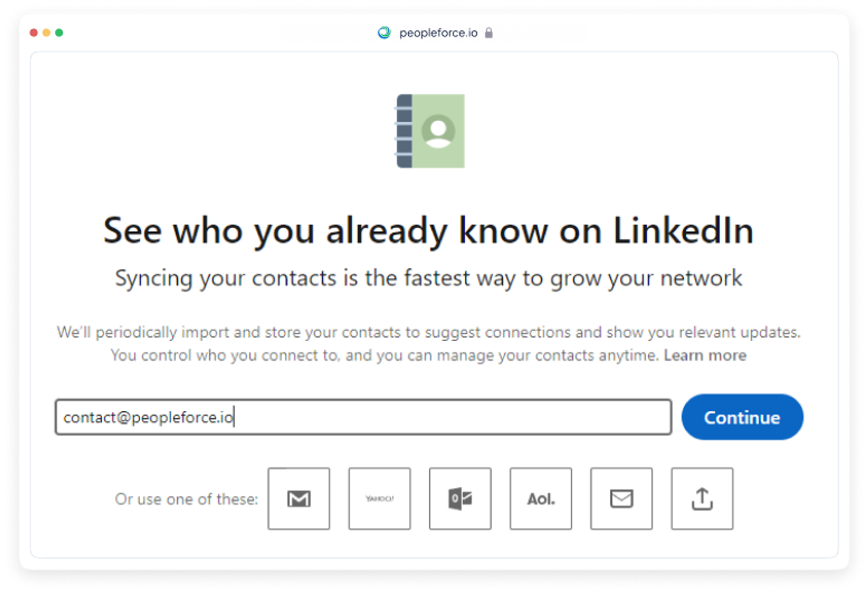Minimize the window using yellow button
Viewport: 868px width, 593px height.
46,33
